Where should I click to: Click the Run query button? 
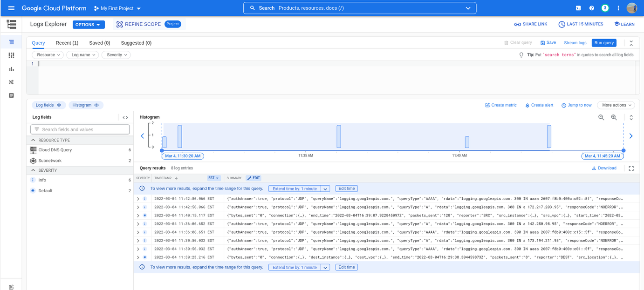(x=604, y=43)
